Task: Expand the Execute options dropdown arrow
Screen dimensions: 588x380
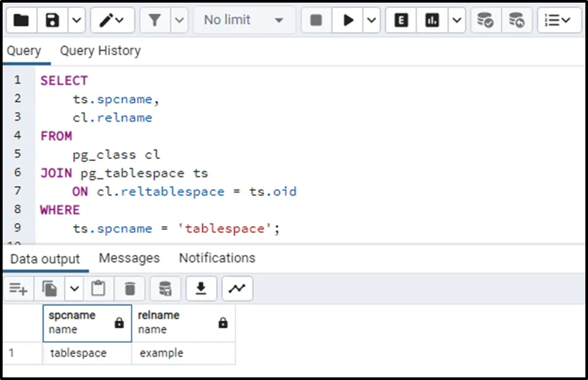Action: pos(372,20)
